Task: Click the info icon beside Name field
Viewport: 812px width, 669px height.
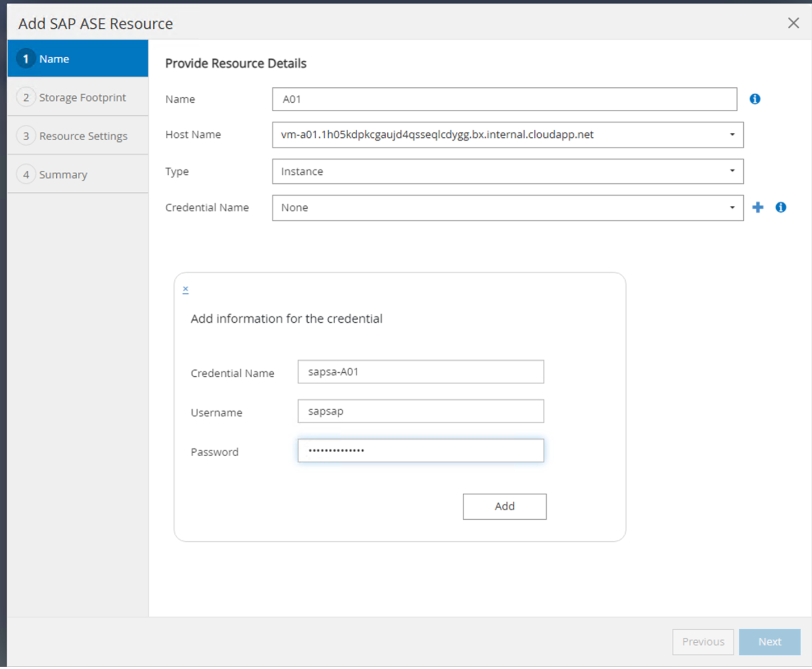Action: click(x=755, y=99)
